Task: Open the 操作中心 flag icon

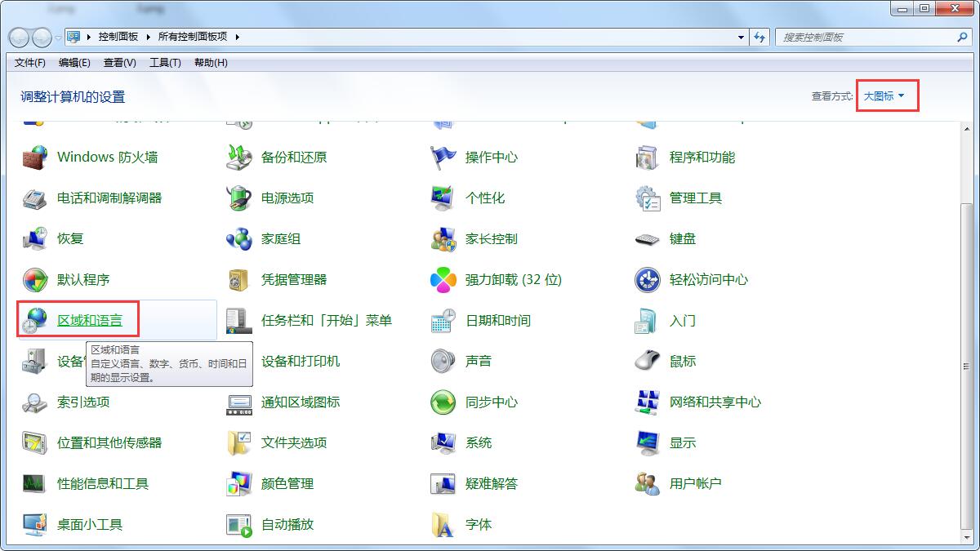Action: coord(443,158)
